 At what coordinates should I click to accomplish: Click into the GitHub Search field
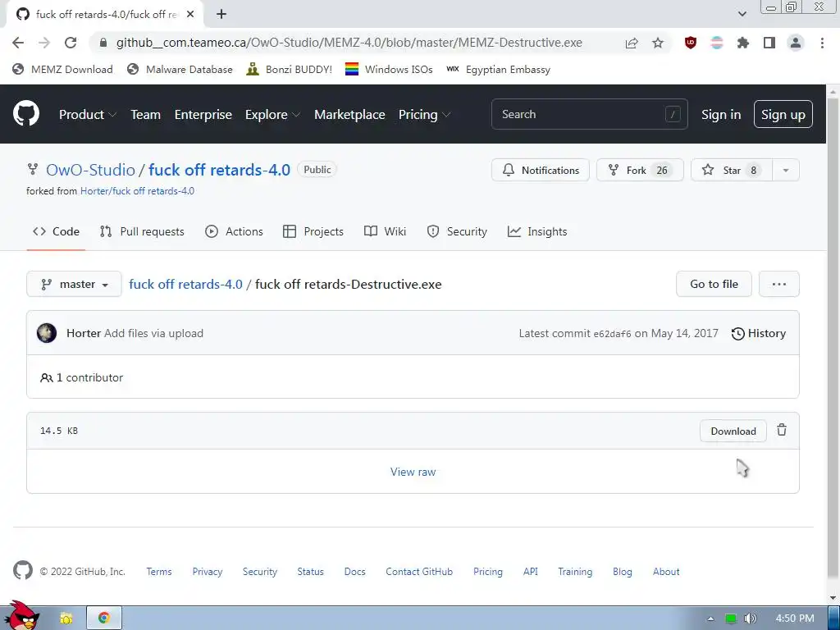tap(589, 114)
